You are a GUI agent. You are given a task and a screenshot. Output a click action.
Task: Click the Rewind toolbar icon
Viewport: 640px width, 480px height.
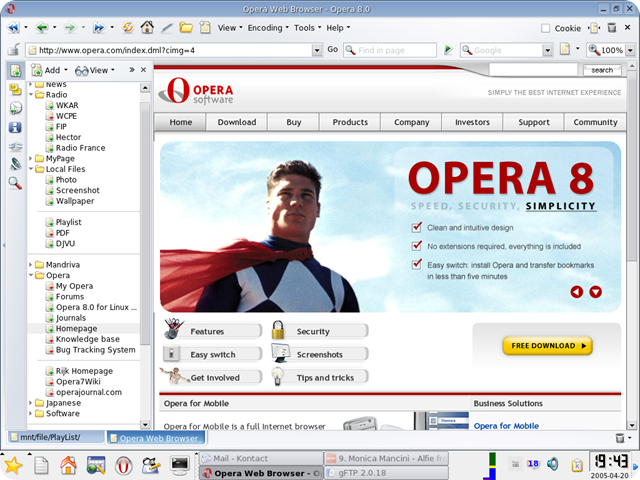13,28
